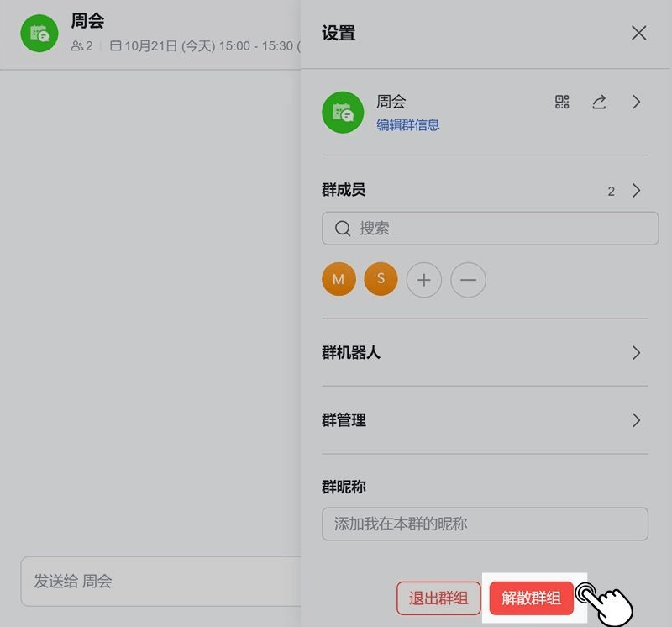The height and width of the screenshot is (627, 672).
Task: Click the add member plus icon
Action: tap(424, 280)
